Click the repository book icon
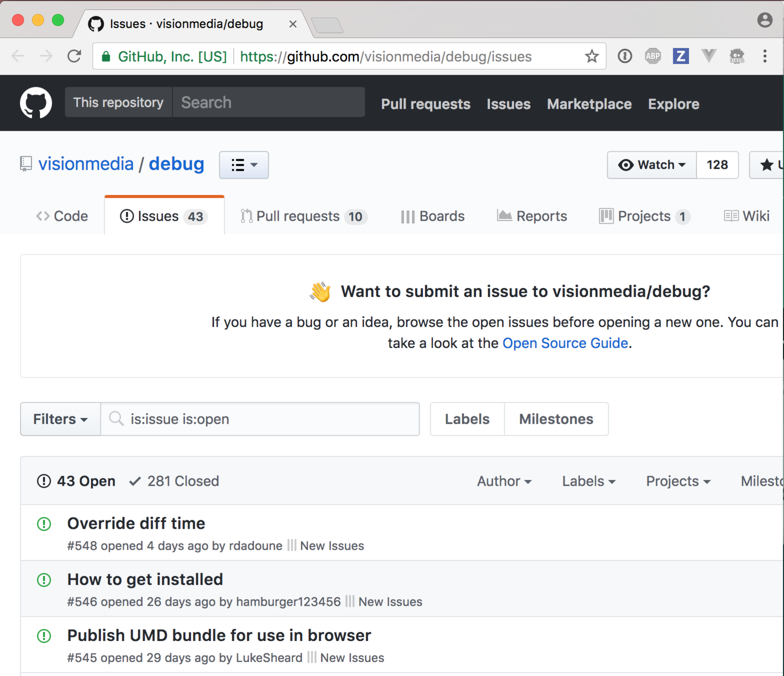784x676 pixels. click(26, 164)
